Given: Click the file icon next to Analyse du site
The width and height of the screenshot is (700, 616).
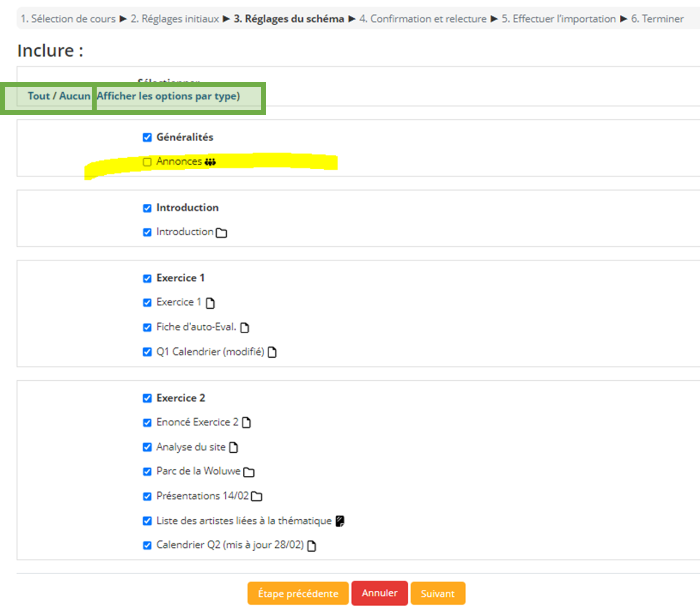Looking at the screenshot, I should coord(234,447).
